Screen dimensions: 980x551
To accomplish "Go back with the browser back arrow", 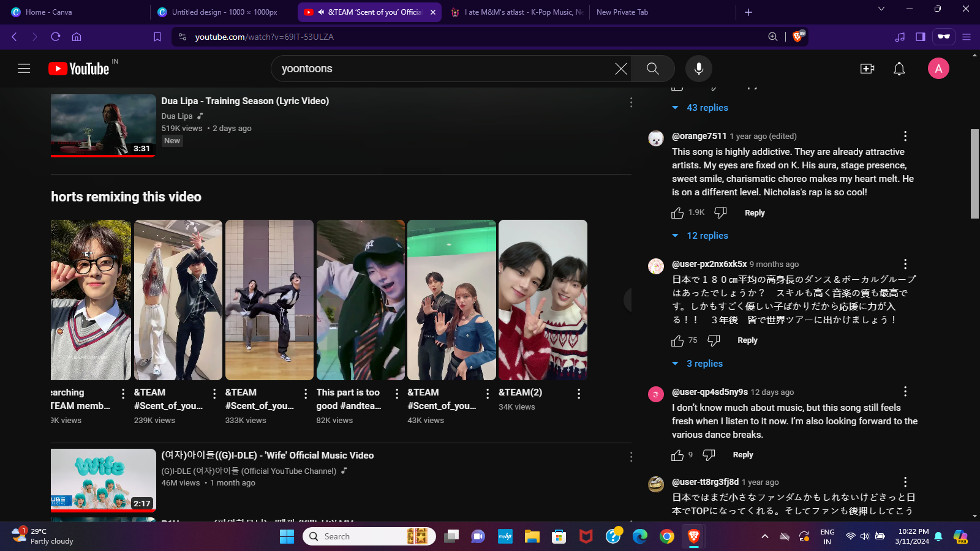I will [15, 37].
